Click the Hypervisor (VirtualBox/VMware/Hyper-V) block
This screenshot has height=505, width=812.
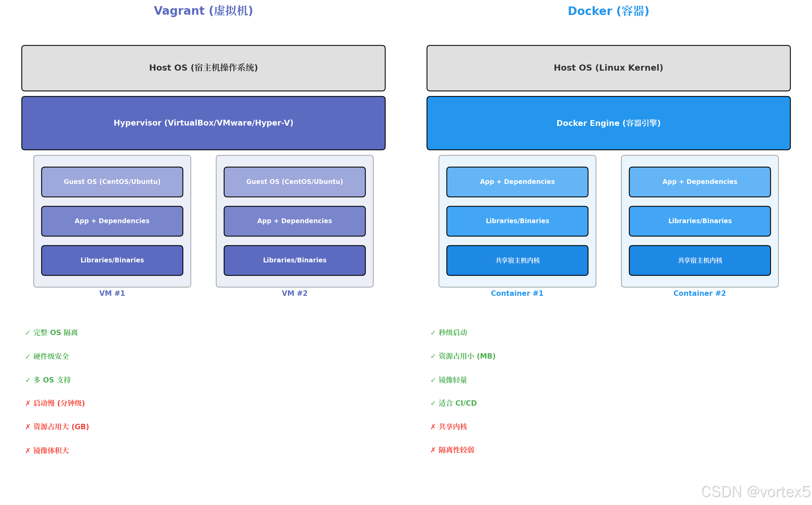(x=203, y=123)
